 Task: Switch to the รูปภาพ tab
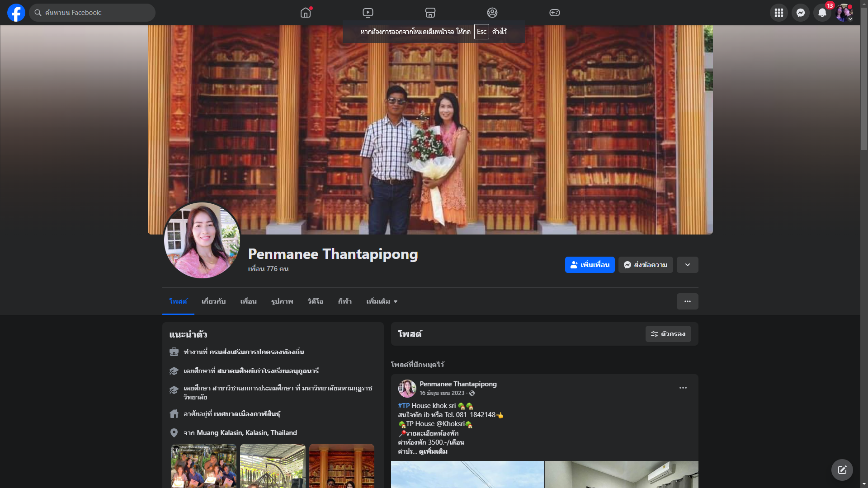click(x=282, y=301)
